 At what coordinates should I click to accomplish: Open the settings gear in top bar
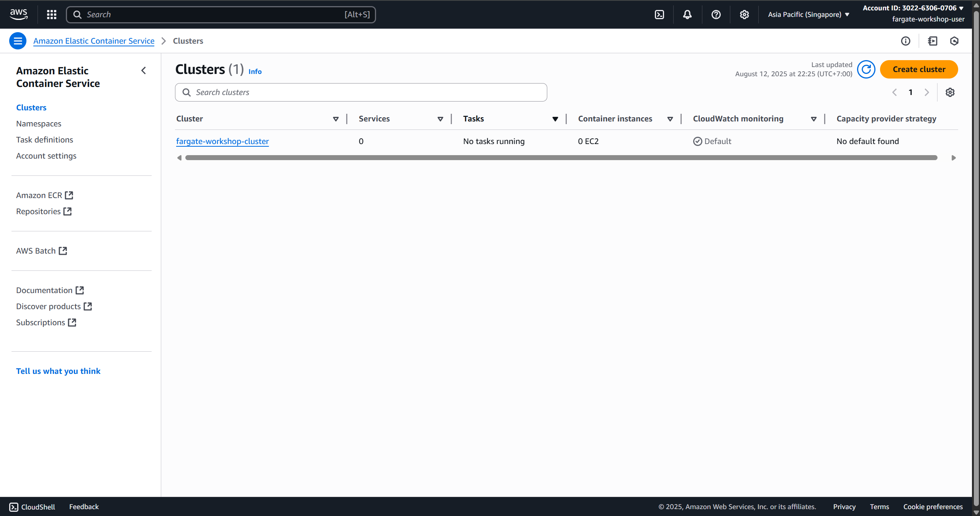click(x=744, y=15)
